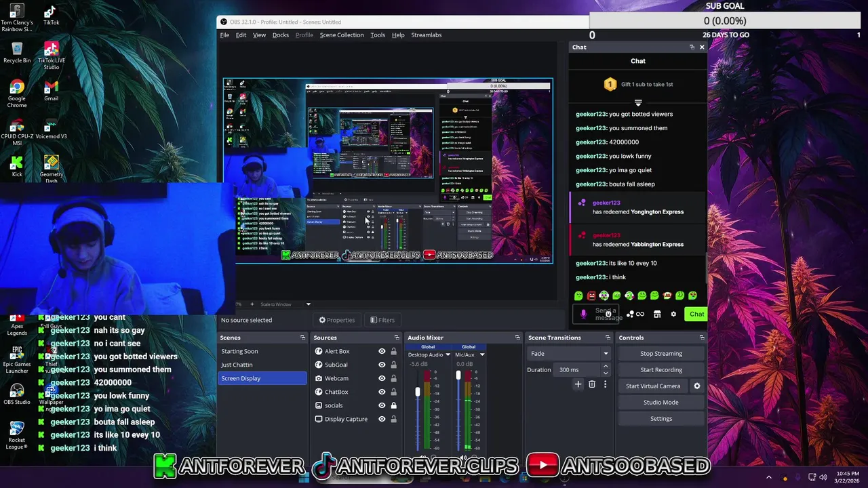Viewport: 868px width, 488px height.
Task: Hide the ChatBox source
Action: point(382,392)
